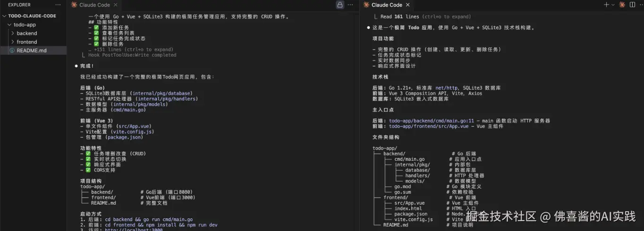The height and width of the screenshot is (231, 644).
Task: Click the Claude logo icon in top-right toolbar
Action: click(622, 5)
